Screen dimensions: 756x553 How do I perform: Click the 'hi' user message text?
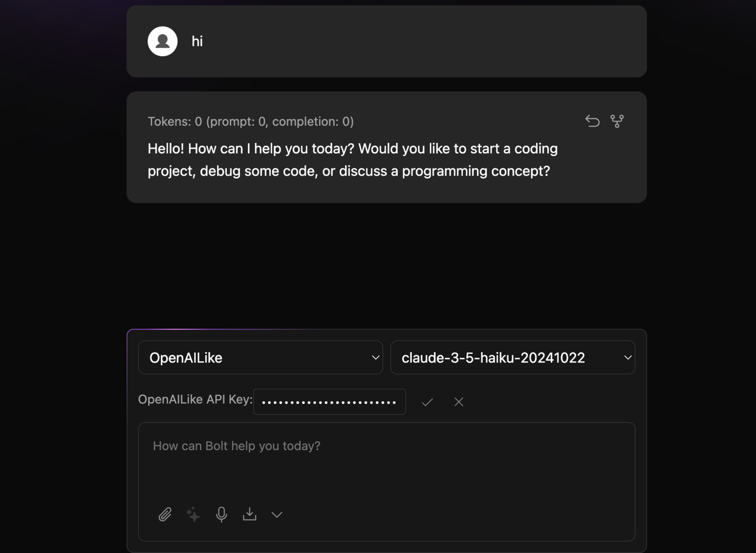pyautogui.click(x=197, y=41)
